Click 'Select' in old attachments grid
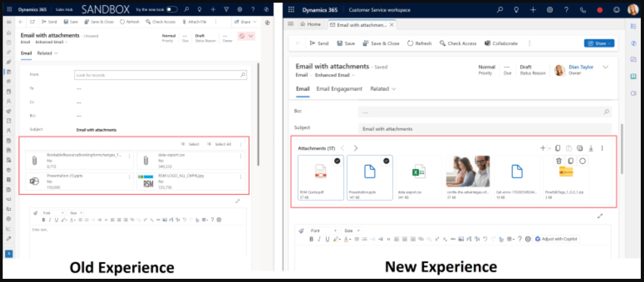644x282 pixels. [190, 144]
